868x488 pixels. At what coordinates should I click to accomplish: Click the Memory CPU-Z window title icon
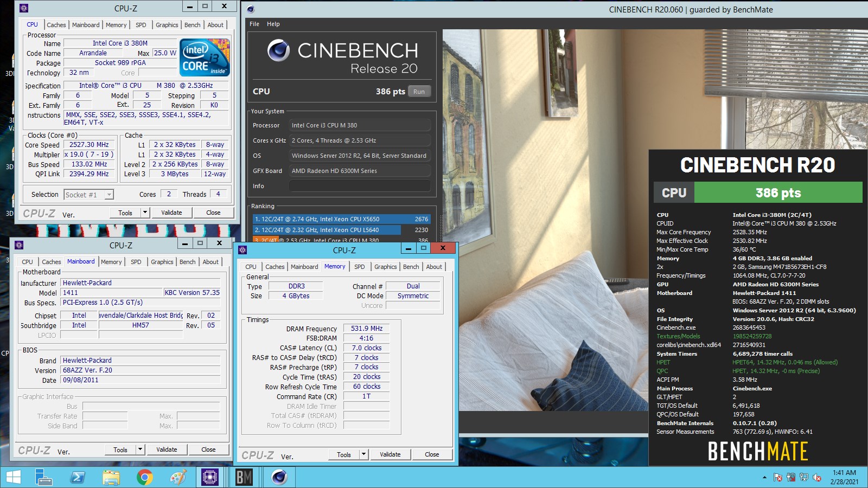coord(242,250)
